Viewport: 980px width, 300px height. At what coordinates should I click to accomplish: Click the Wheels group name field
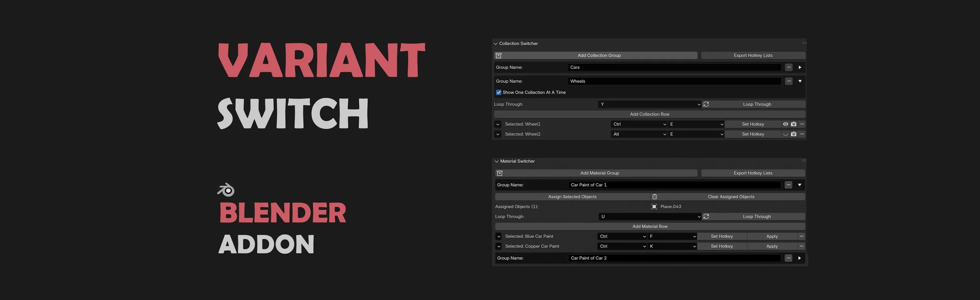click(674, 81)
